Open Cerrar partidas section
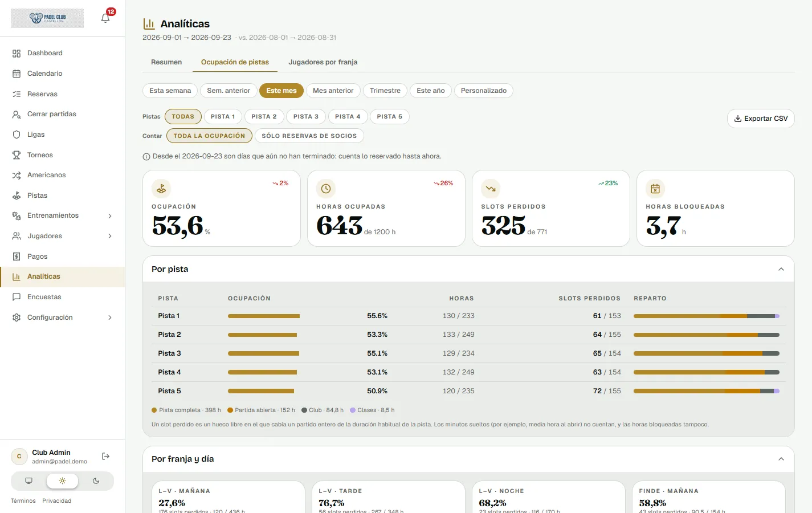 point(62,114)
